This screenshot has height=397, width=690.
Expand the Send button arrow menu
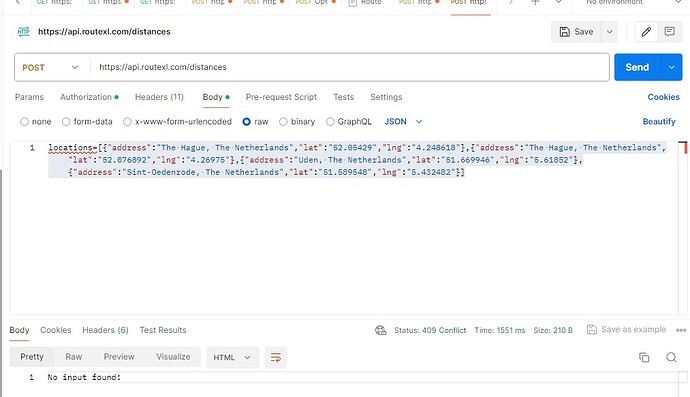672,67
